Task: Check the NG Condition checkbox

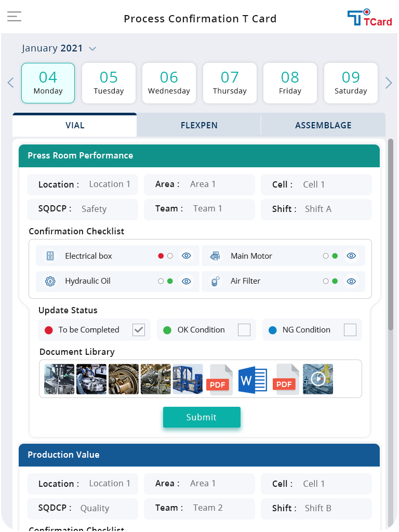Action: click(x=350, y=330)
